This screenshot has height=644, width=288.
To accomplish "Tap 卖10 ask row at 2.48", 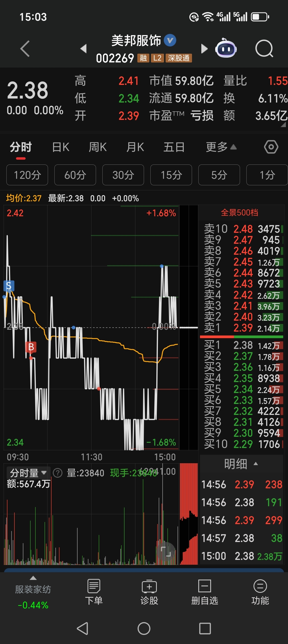I will pos(242,229).
